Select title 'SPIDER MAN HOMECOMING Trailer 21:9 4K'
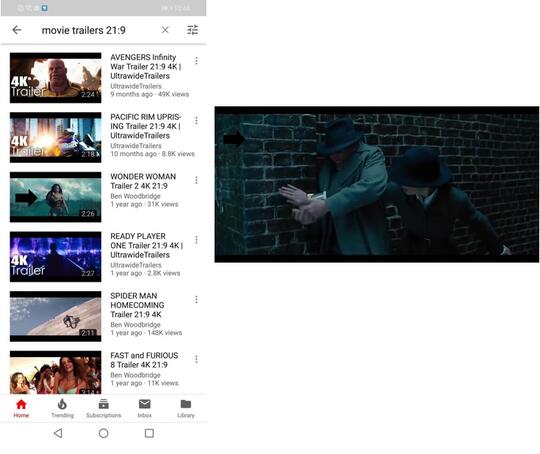Screen dimensions: 540x454 137,305
